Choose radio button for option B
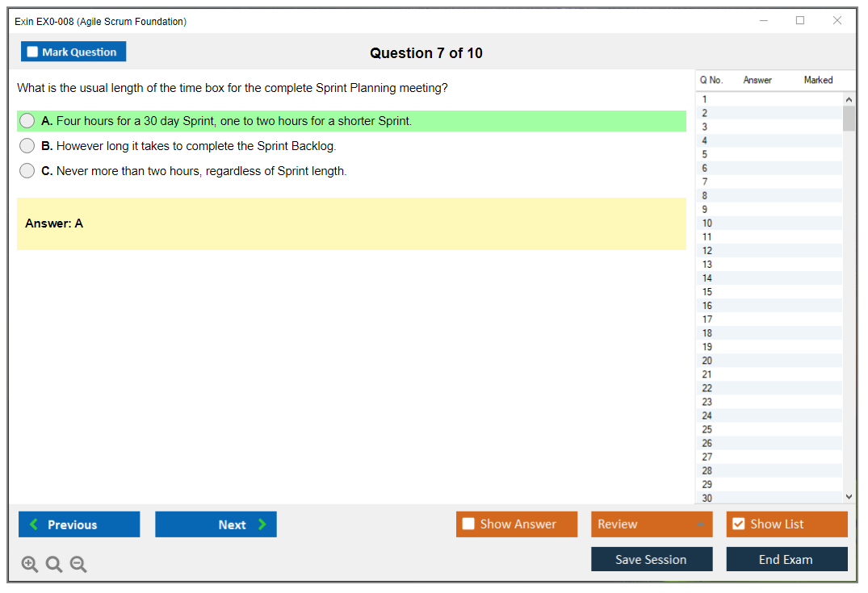Viewport: 868px width, 593px height. [27, 146]
